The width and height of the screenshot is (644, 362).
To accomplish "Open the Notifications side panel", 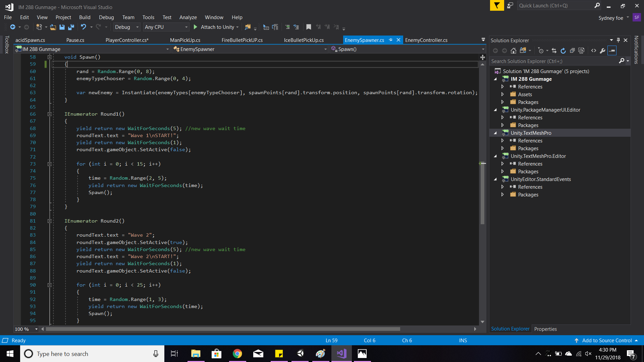I will pos(636,50).
